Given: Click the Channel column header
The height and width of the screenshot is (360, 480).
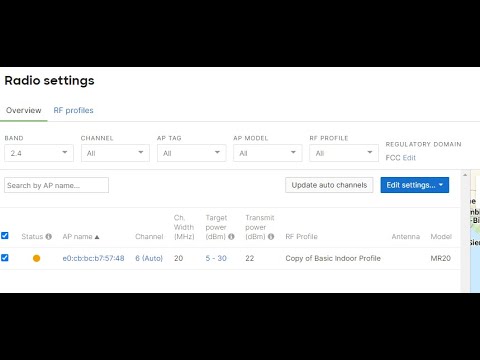Looking at the screenshot, I should pos(149,237).
